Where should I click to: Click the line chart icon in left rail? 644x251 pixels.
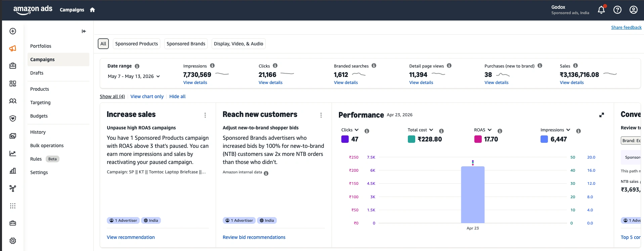click(13, 154)
